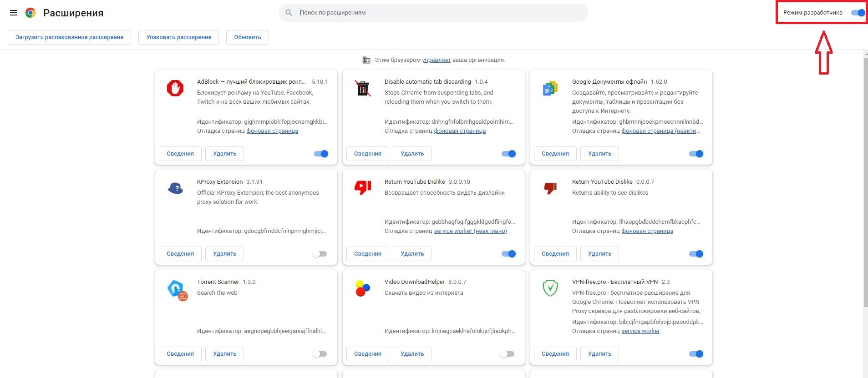Click Return YouTube Dislike 3.0.0.10 icon

[x=363, y=188]
